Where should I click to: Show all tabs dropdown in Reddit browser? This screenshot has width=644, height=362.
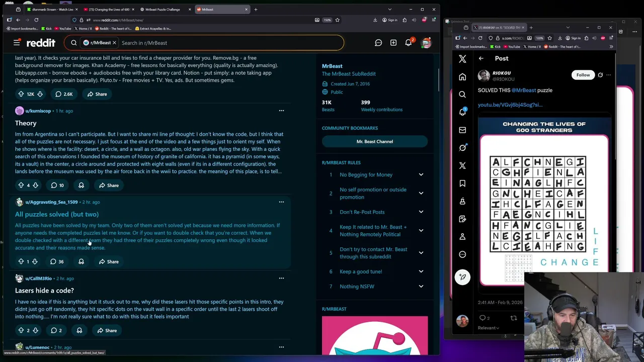(x=389, y=9)
